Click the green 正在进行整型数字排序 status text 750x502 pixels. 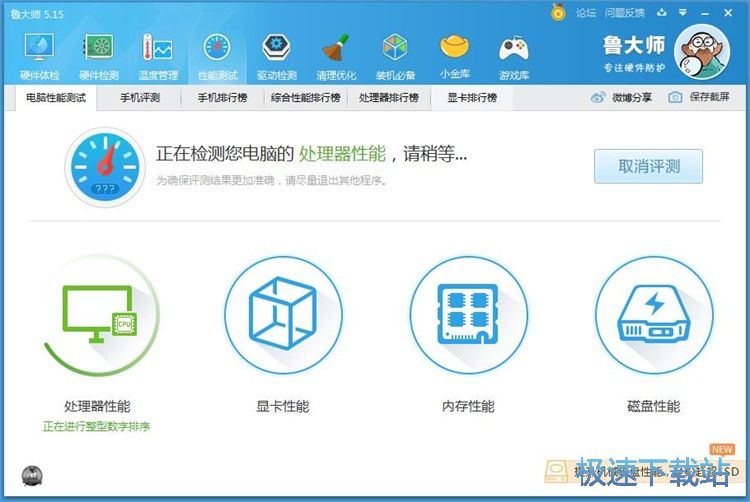[x=96, y=426]
